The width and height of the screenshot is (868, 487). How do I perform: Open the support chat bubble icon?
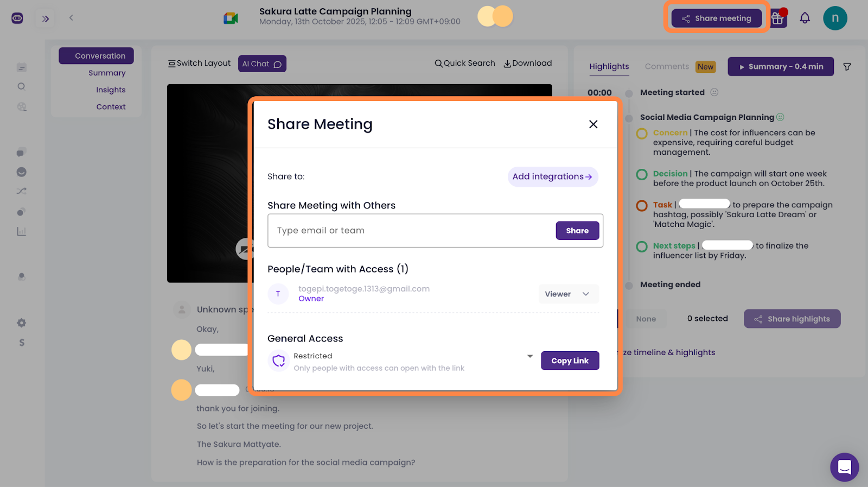coord(844,467)
